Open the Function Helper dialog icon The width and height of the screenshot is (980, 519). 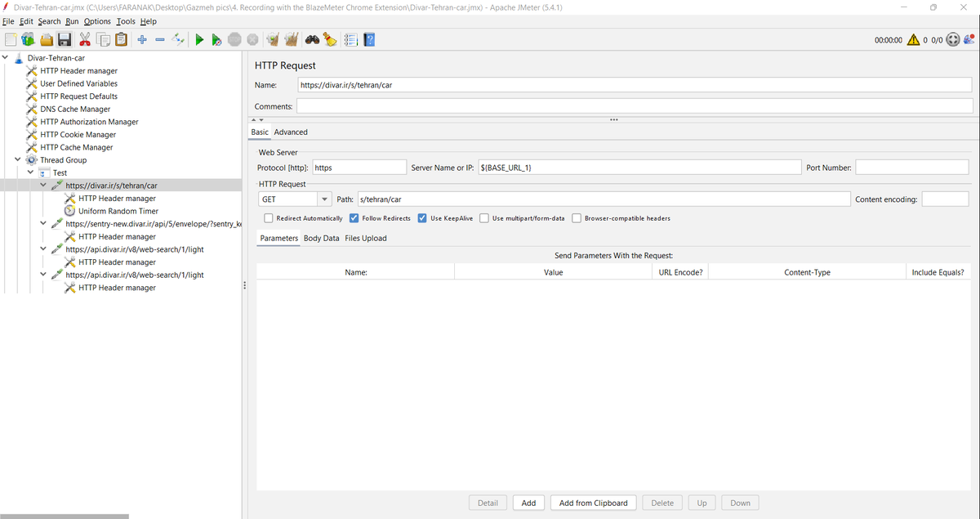click(x=351, y=39)
